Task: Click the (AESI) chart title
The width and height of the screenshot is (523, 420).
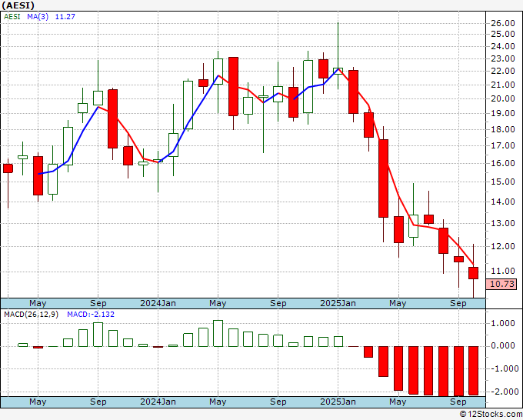Action: 18,5
